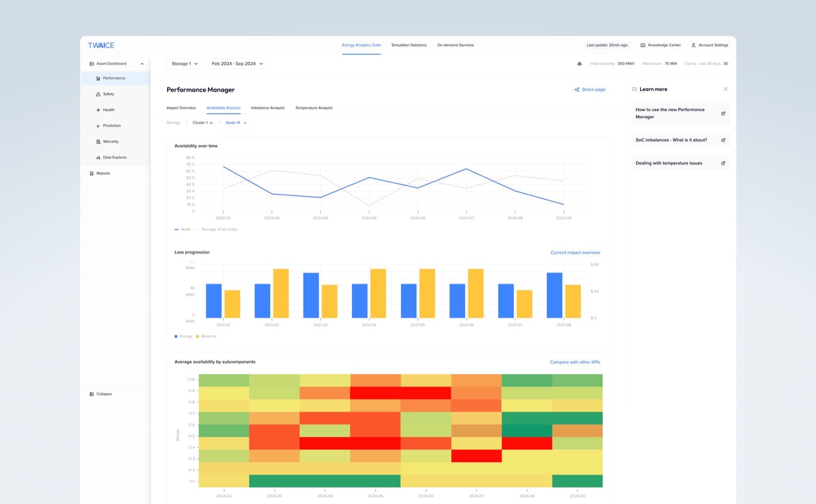Open the Imbalance Analysis tab
The width and height of the screenshot is (816, 504).
[268, 108]
